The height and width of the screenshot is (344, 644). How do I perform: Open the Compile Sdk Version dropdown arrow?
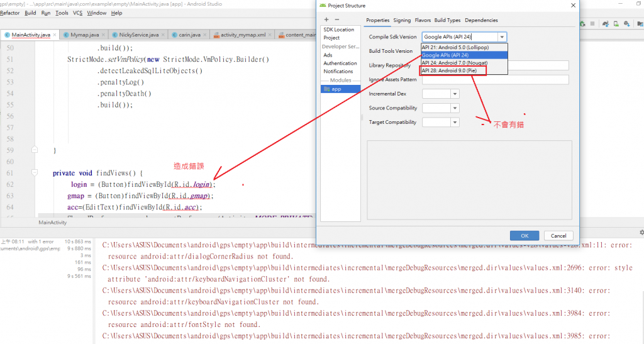pyautogui.click(x=502, y=37)
